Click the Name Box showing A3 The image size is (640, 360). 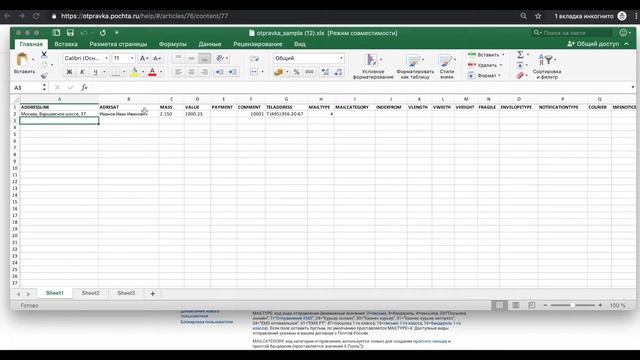(27, 87)
